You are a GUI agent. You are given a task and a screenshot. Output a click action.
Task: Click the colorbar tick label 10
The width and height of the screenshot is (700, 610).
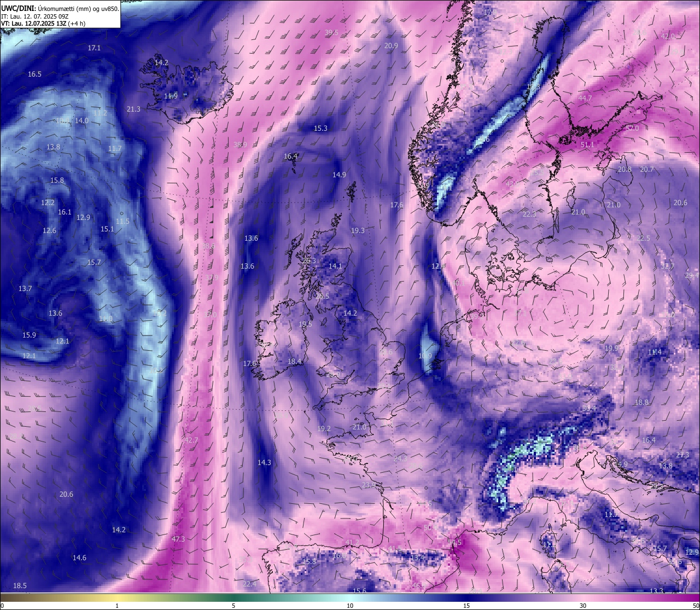coord(350,606)
